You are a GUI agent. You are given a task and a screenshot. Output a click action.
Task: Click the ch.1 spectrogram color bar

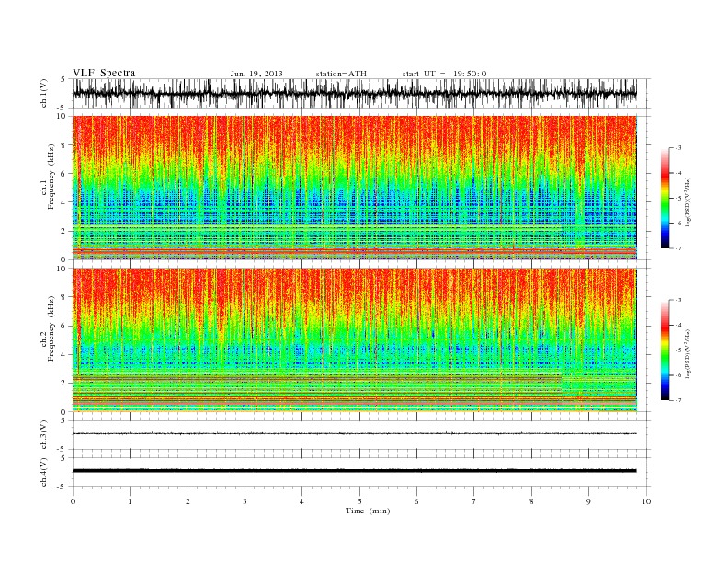(x=665, y=198)
